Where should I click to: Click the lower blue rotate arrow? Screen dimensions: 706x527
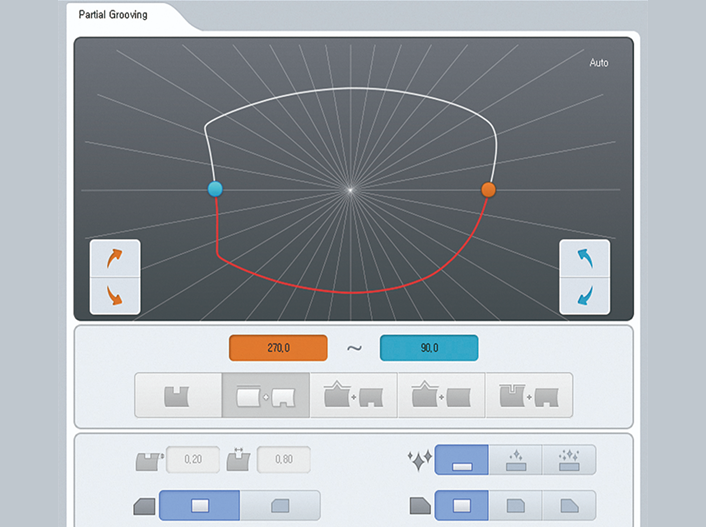pyautogui.click(x=584, y=295)
